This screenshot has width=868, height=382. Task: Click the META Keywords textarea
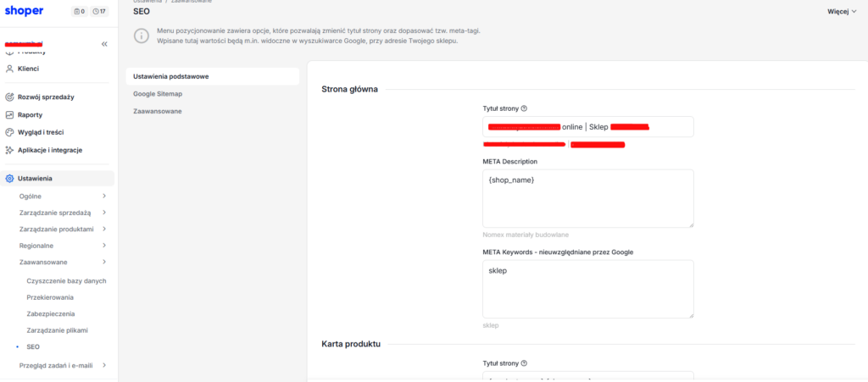point(588,289)
